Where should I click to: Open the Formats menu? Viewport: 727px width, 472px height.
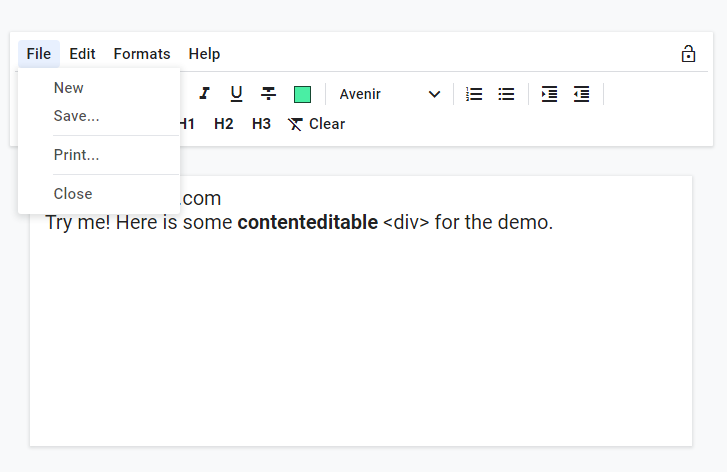point(142,54)
